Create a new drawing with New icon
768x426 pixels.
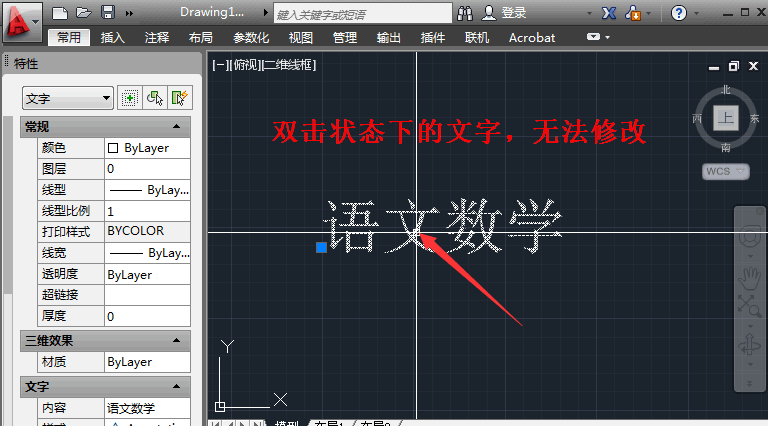(x=60, y=13)
